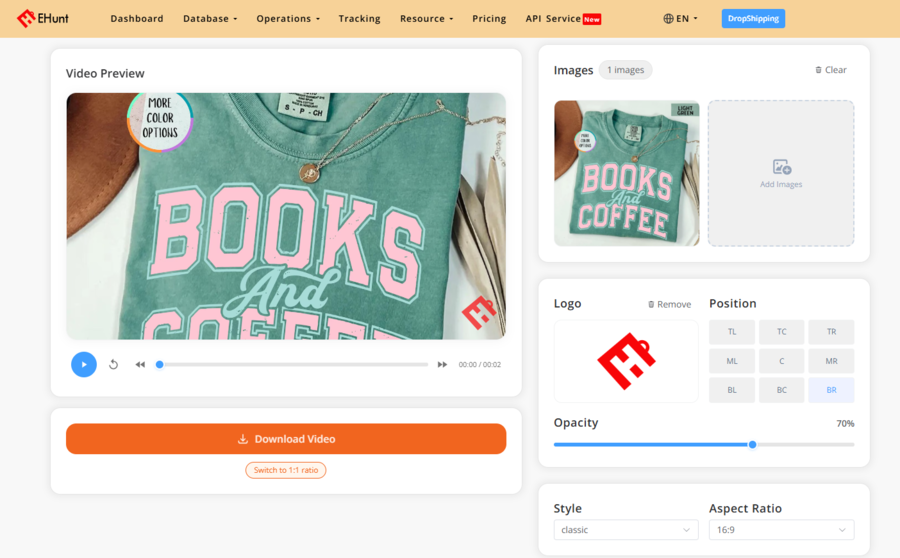Click the restart loop icon
The width and height of the screenshot is (900, 558).
114,365
